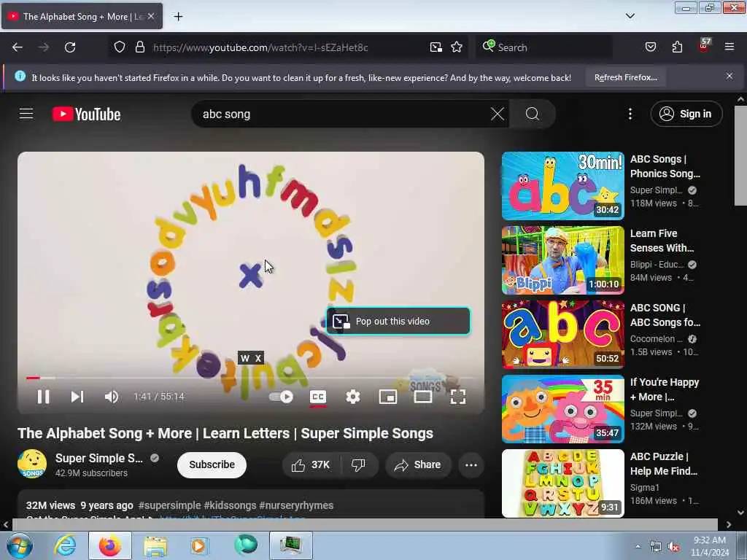Run search with the magnifier button
Viewport: 747px width, 560px height.
coord(532,114)
